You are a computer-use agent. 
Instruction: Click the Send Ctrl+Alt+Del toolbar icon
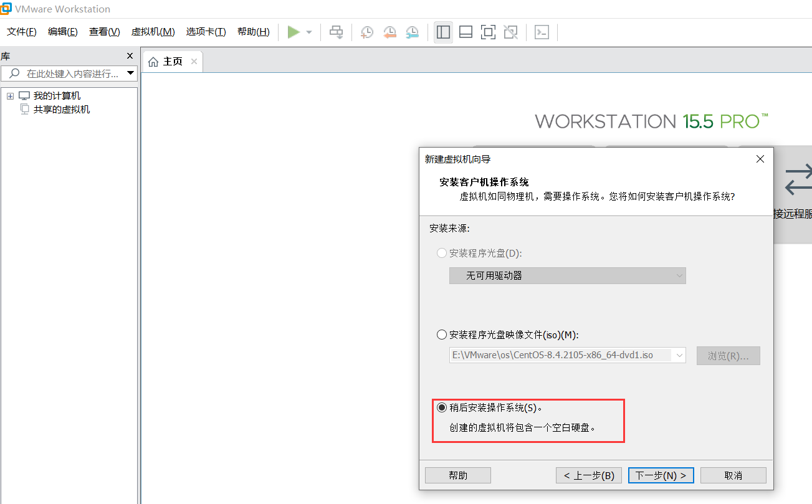337,32
